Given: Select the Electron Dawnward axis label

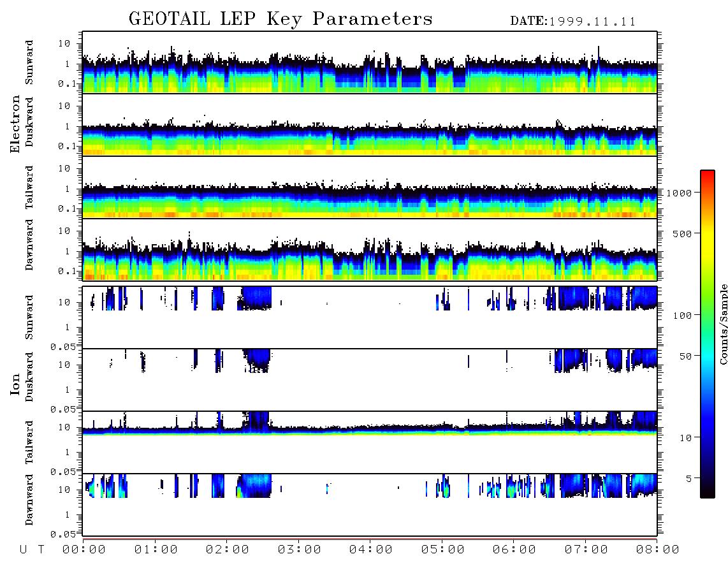Looking at the screenshot, I should pyautogui.click(x=29, y=245).
